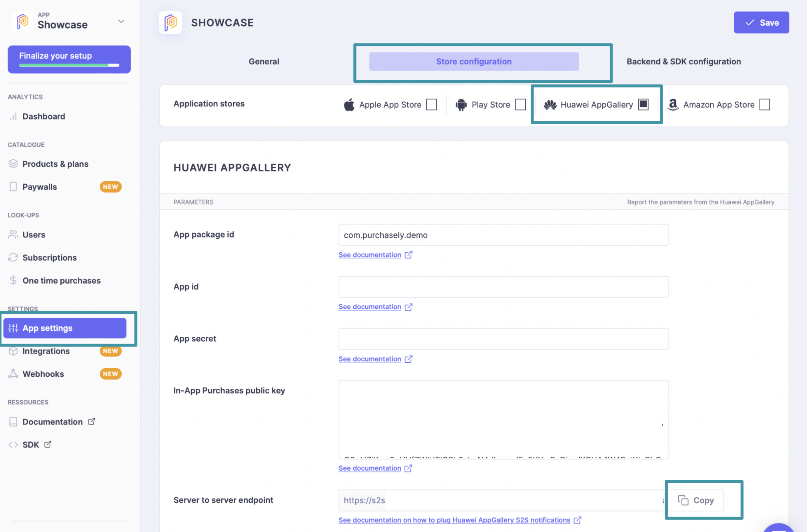Click the Apple logo icon
The height and width of the screenshot is (532, 808).
point(350,105)
